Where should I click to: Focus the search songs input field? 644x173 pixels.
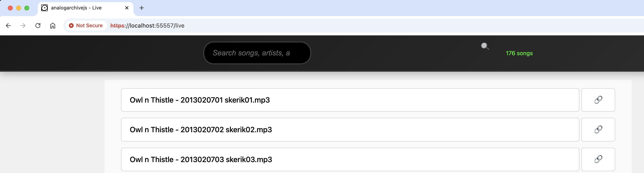coord(257,53)
